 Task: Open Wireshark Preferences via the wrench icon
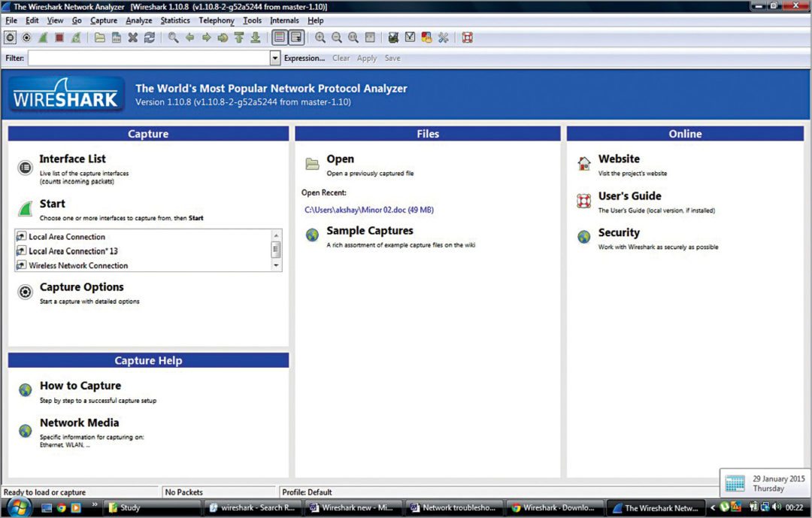[443, 37]
